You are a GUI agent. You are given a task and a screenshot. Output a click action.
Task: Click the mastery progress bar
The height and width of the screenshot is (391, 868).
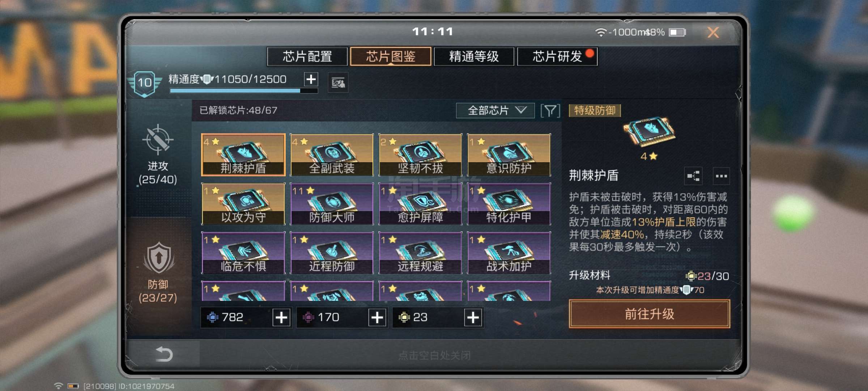(244, 91)
